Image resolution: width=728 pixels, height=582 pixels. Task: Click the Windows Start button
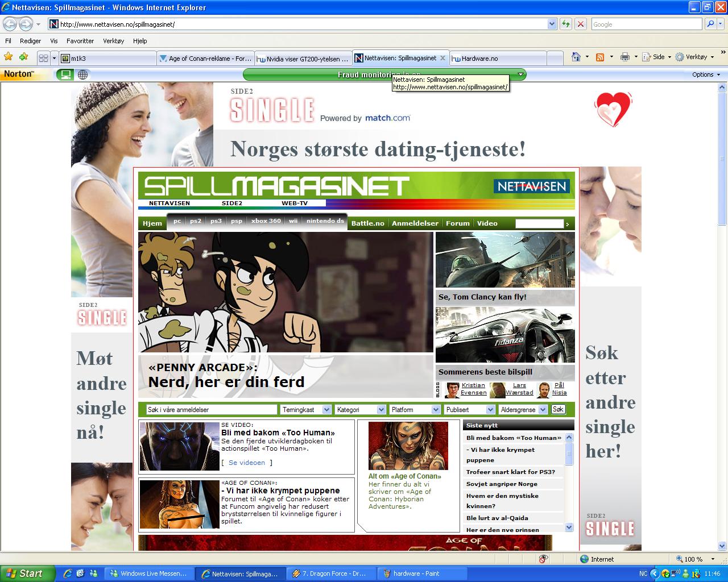tap(28, 573)
